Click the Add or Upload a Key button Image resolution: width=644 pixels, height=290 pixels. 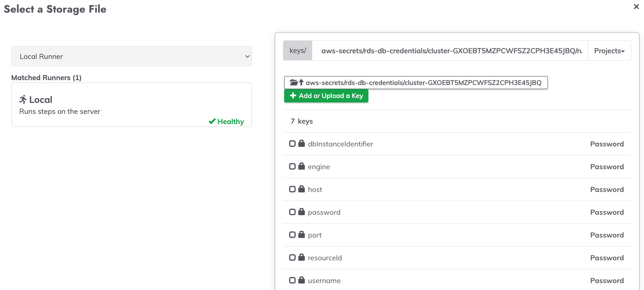click(326, 96)
